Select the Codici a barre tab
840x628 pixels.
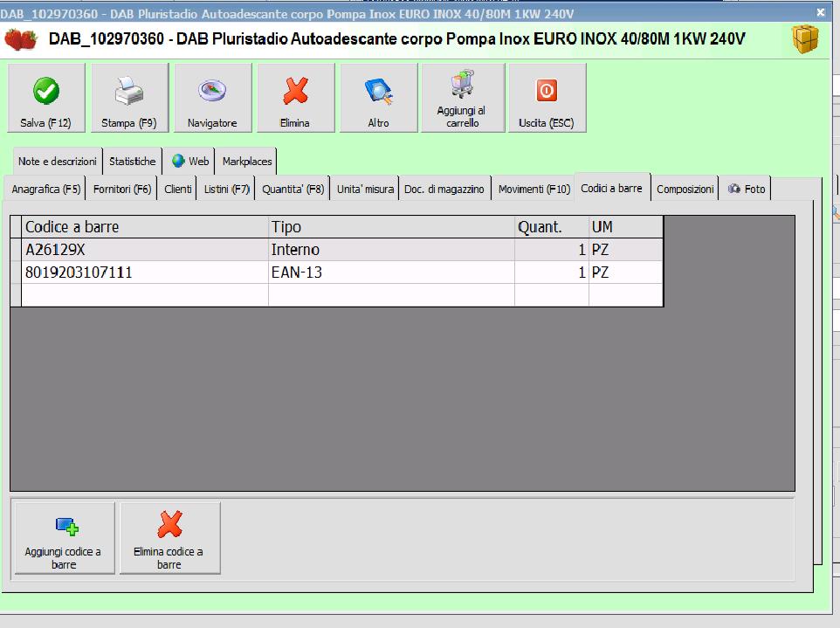pos(612,188)
